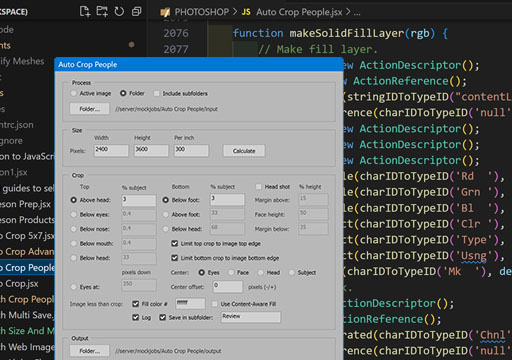Open the Web Image file in explorer
512x360 pixels.
(27, 347)
